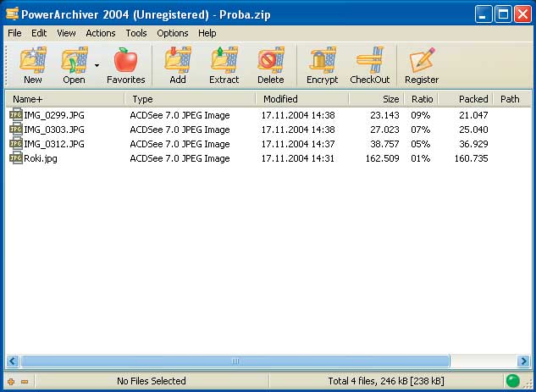The width and height of the screenshot is (536, 392).
Task: Sort by the Path column header
Action: 511,99
